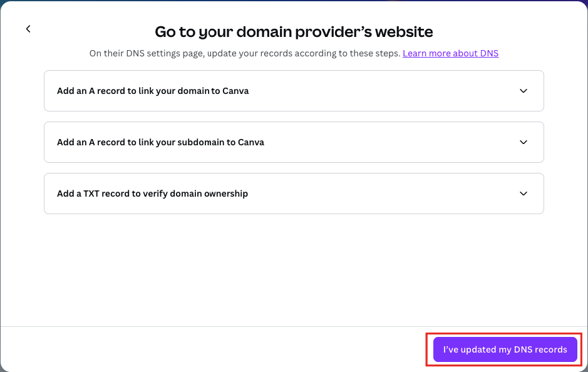Click blank space in the domain A record card
Viewport: 588px width, 372px height.
click(x=376, y=91)
